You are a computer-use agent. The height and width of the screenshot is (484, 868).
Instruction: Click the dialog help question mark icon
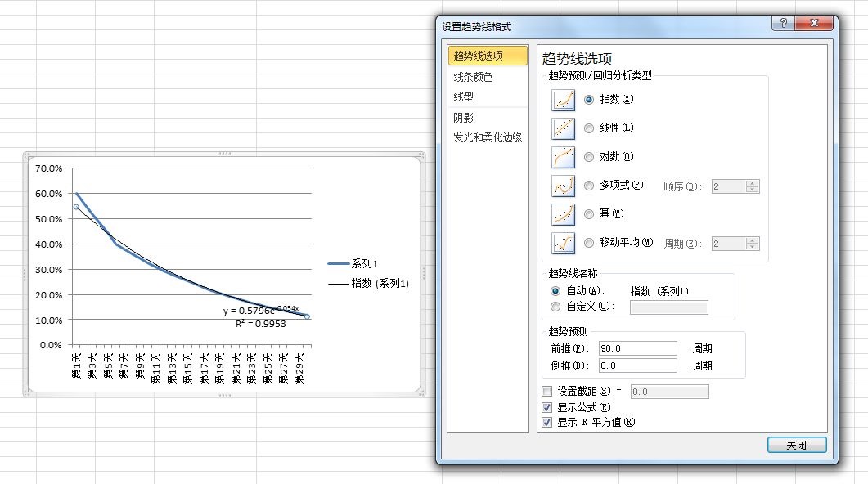tap(781, 23)
